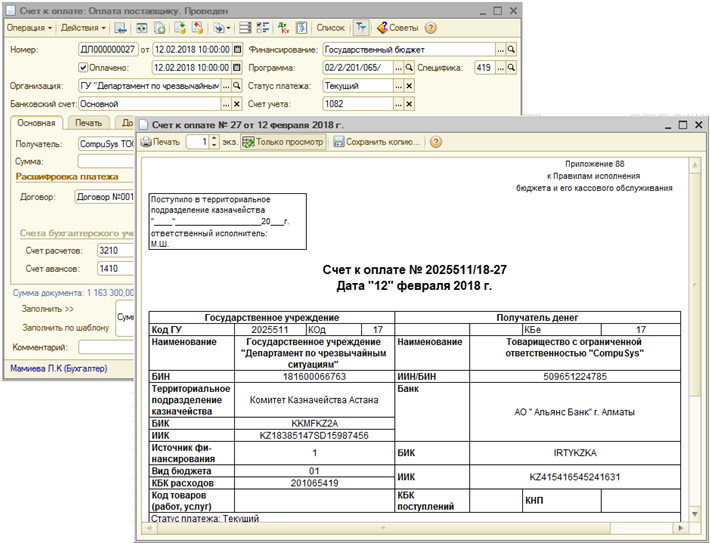Click the Список button in toolbar
This screenshot has width=711, height=545.
[329, 28]
